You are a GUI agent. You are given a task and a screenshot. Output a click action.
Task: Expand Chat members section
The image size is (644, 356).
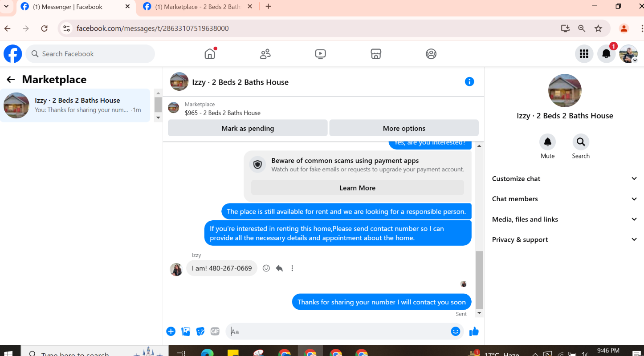tap(564, 199)
